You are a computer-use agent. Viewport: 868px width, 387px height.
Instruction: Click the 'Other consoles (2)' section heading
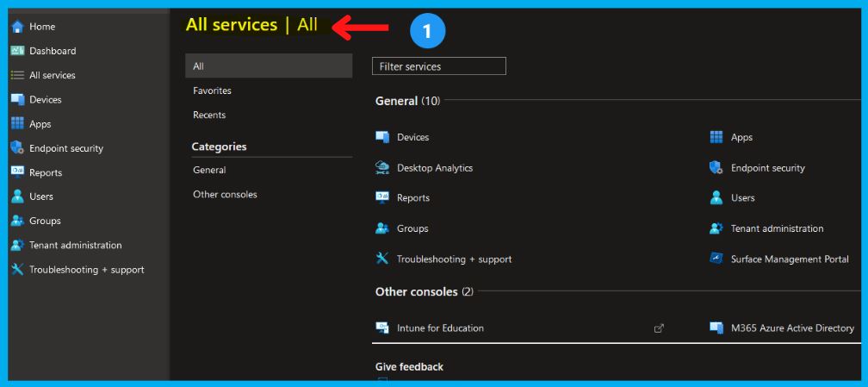[x=425, y=291]
